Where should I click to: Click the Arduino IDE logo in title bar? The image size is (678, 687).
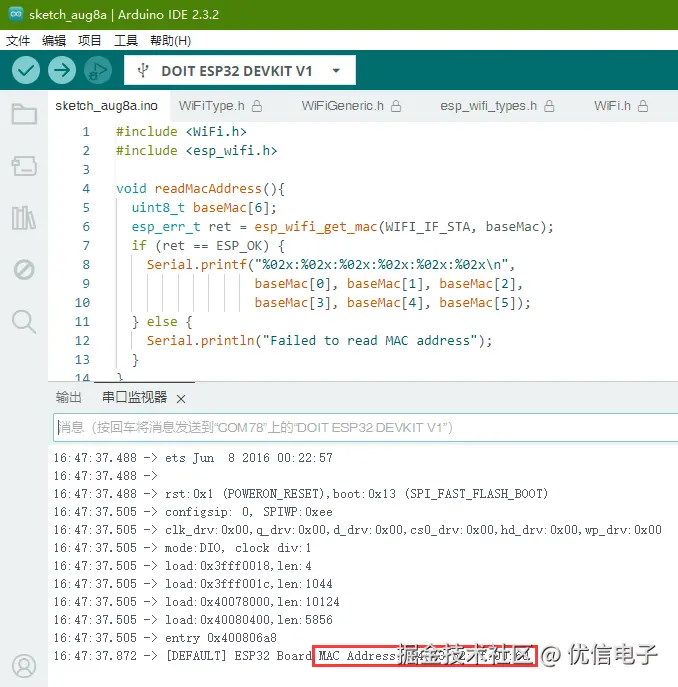[16, 14]
